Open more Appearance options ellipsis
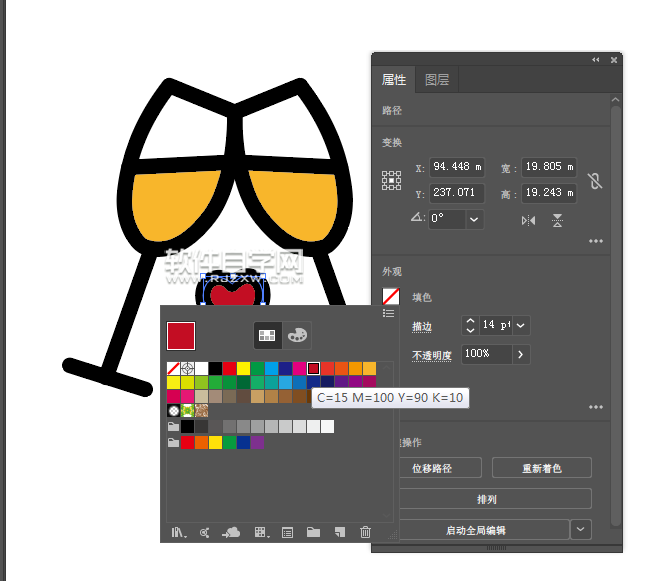 point(596,407)
